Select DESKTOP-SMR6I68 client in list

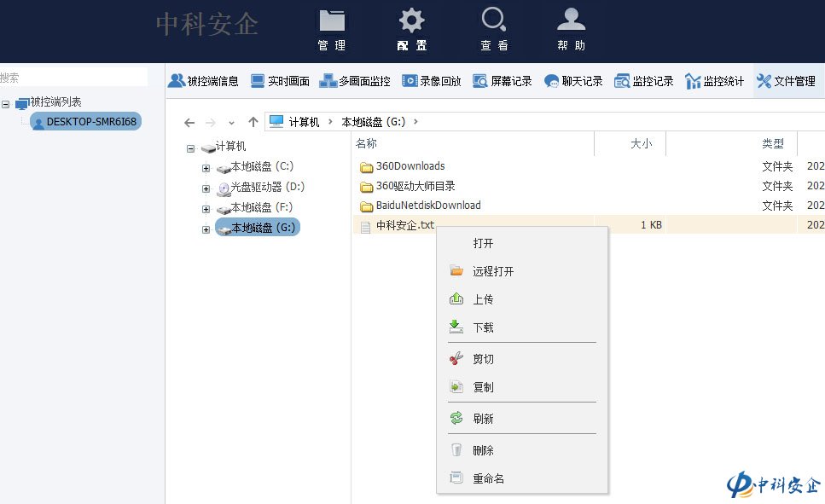(x=86, y=122)
